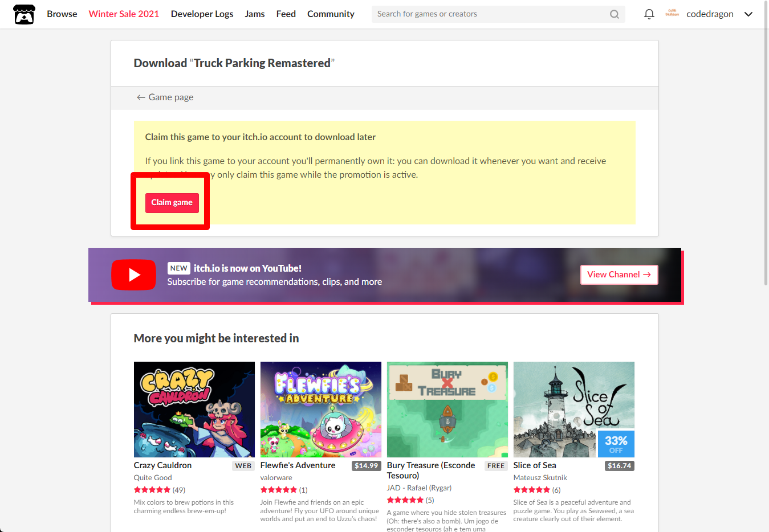Click Slice of Sea star rating
769x532 pixels.
[x=532, y=490]
